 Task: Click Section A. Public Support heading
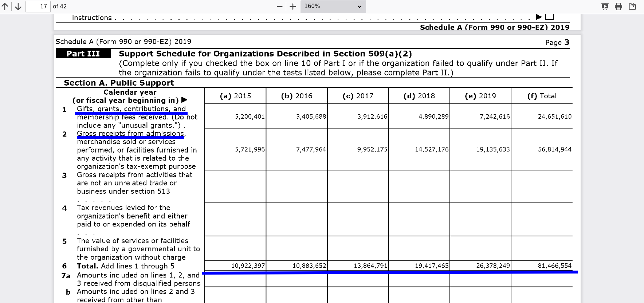119,83
